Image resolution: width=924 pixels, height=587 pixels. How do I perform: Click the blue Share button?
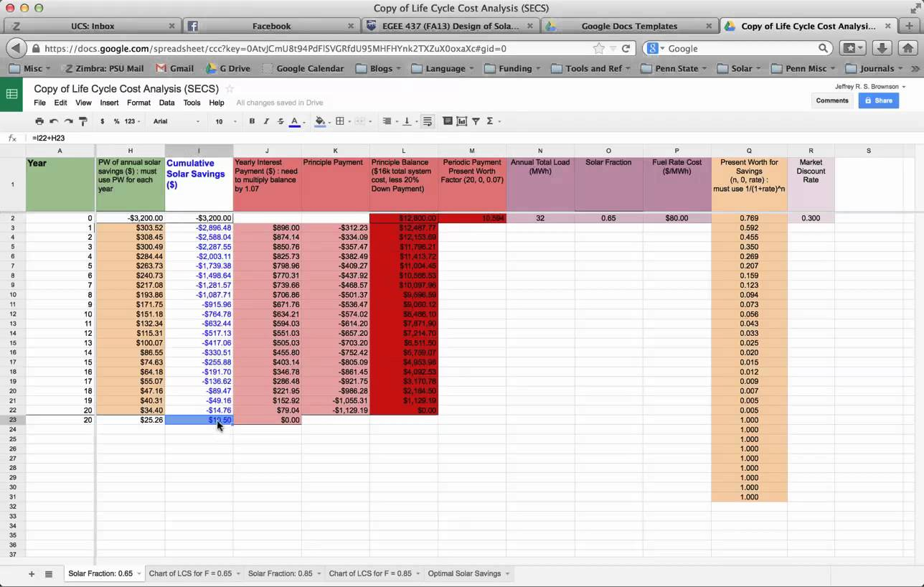click(878, 100)
